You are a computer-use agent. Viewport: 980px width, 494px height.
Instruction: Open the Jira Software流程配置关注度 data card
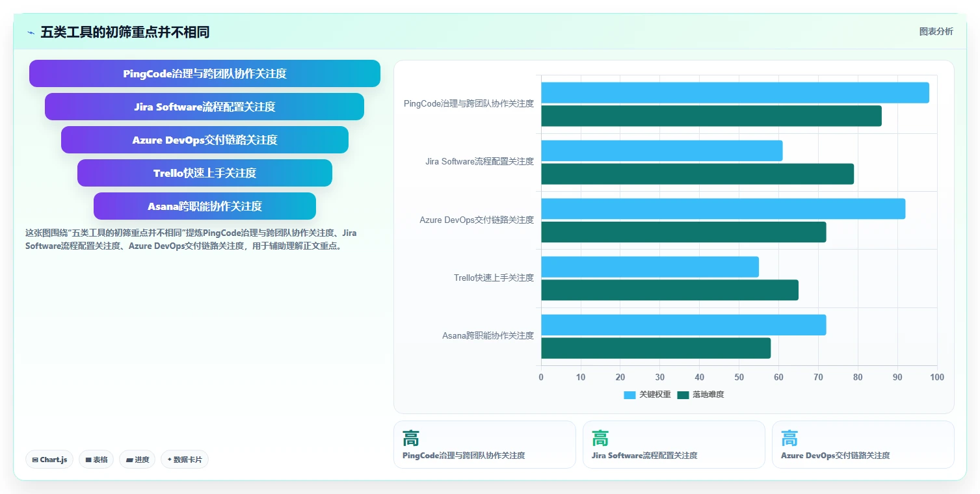coord(674,445)
